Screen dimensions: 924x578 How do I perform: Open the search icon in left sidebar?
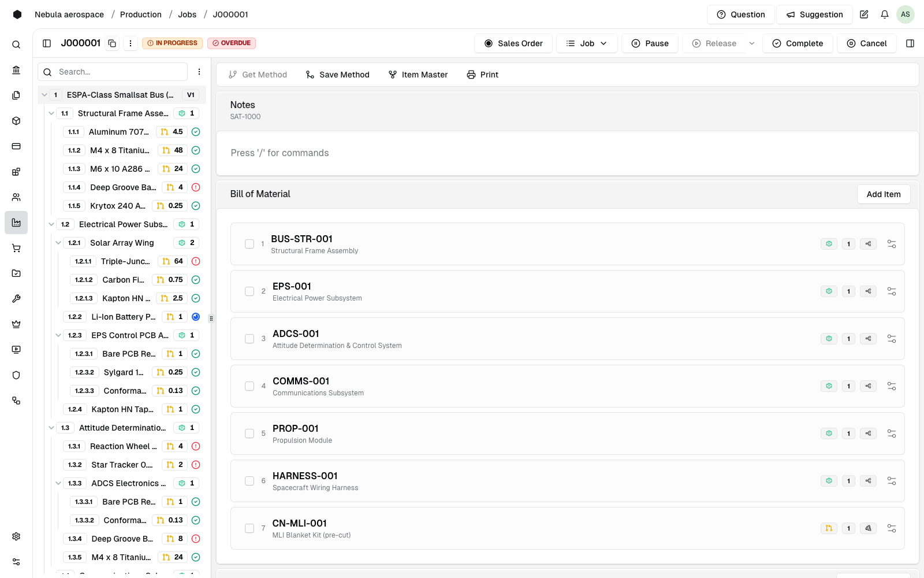(16, 45)
